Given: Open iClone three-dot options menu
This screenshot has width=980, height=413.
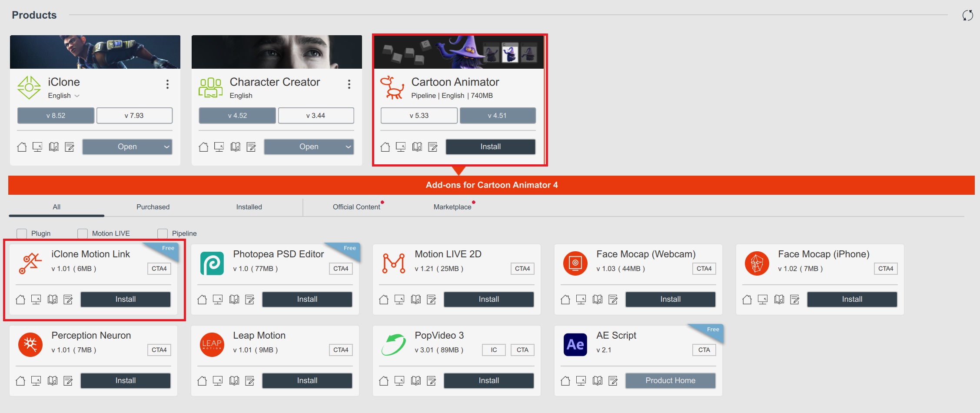Looking at the screenshot, I should (x=167, y=84).
